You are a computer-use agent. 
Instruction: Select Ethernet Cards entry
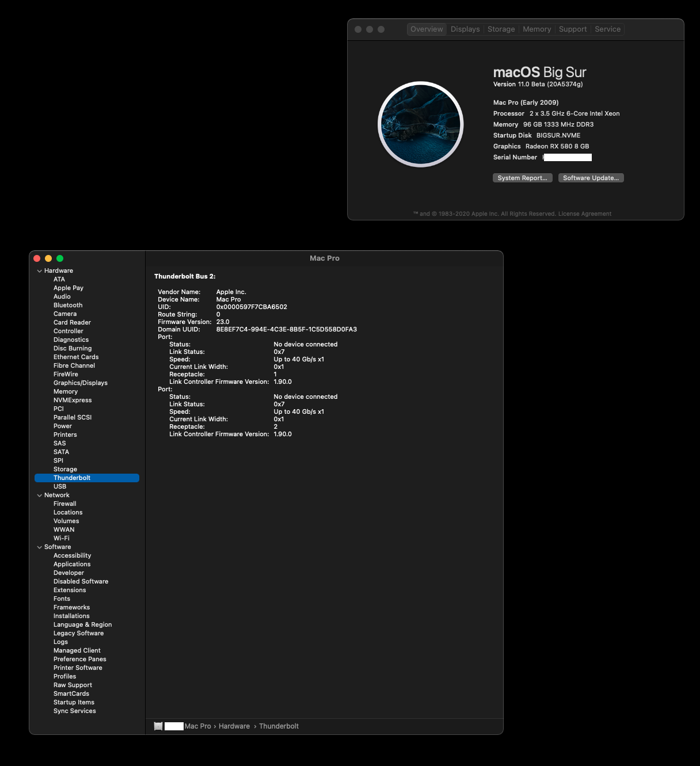76,357
